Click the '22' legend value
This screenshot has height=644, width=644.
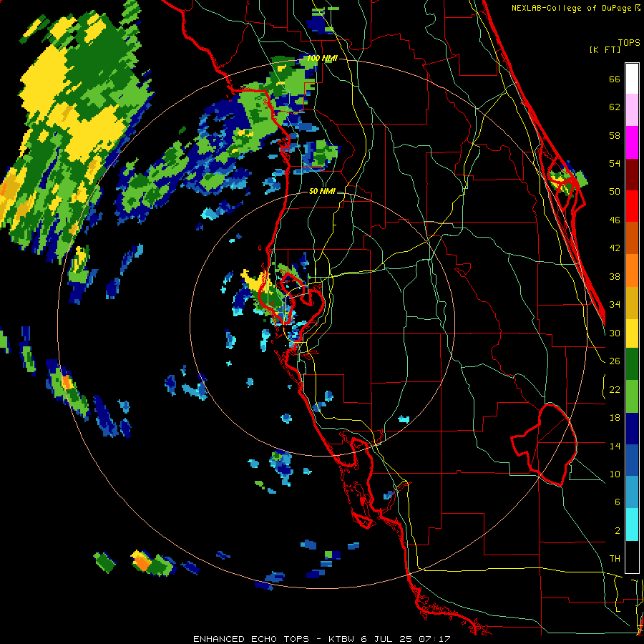(615, 389)
